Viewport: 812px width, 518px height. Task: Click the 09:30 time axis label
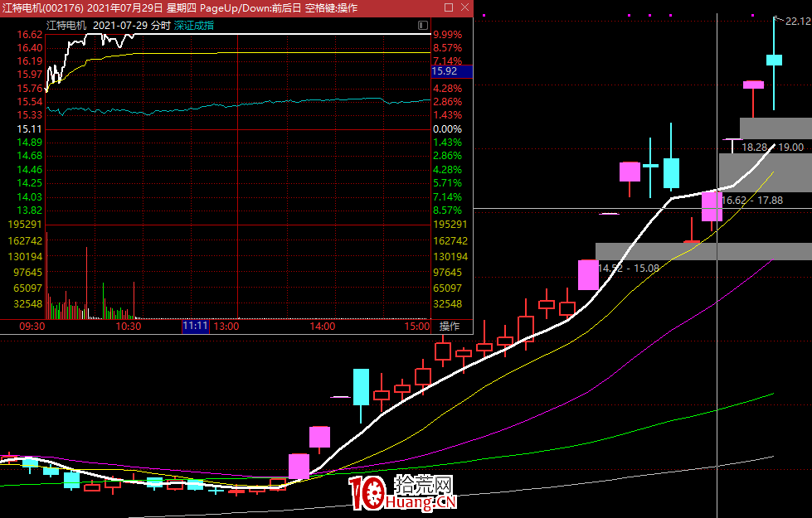pos(32,327)
